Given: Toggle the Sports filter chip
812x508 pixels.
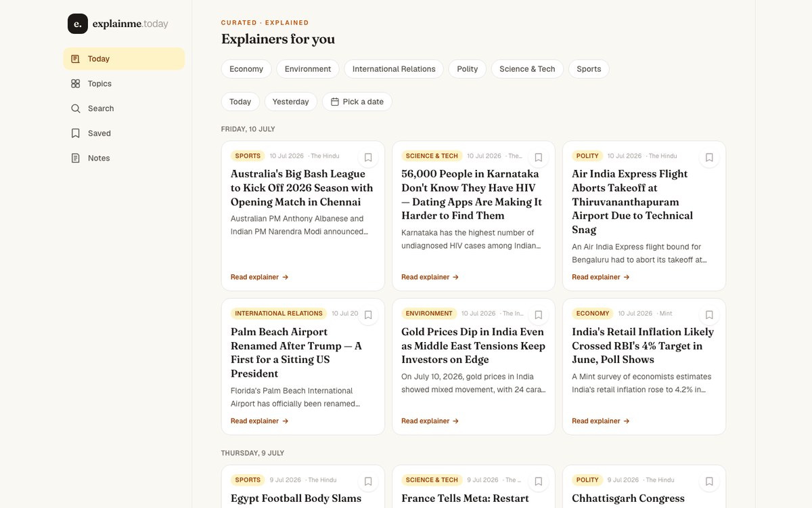Looking at the screenshot, I should pyautogui.click(x=589, y=69).
